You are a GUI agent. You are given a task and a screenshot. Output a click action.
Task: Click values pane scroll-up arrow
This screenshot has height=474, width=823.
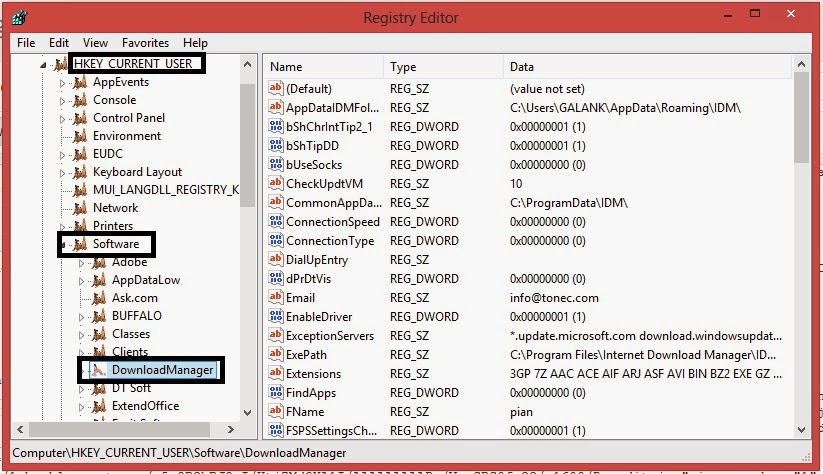801,65
